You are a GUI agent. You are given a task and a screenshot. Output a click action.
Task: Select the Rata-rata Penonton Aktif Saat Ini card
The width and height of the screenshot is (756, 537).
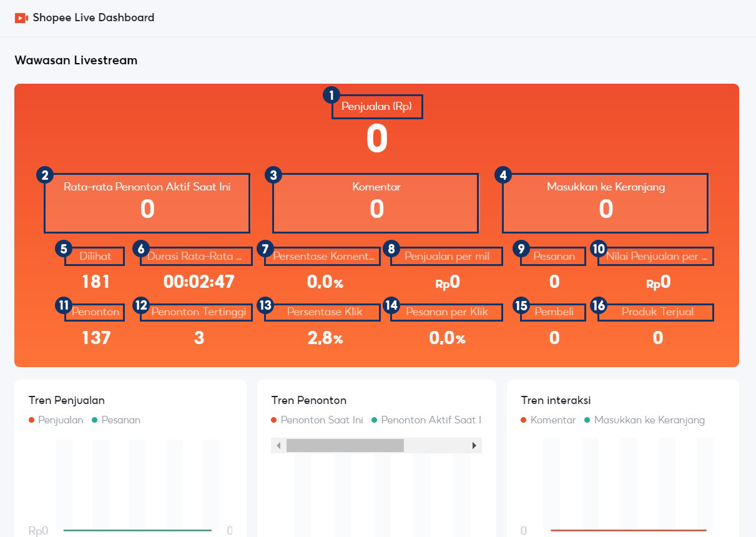click(x=147, y=203)
